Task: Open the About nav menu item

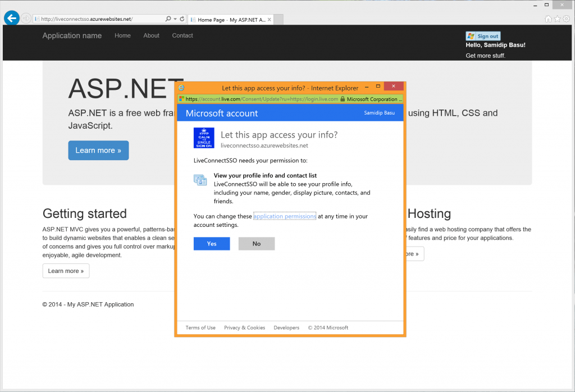Action: 152,35
